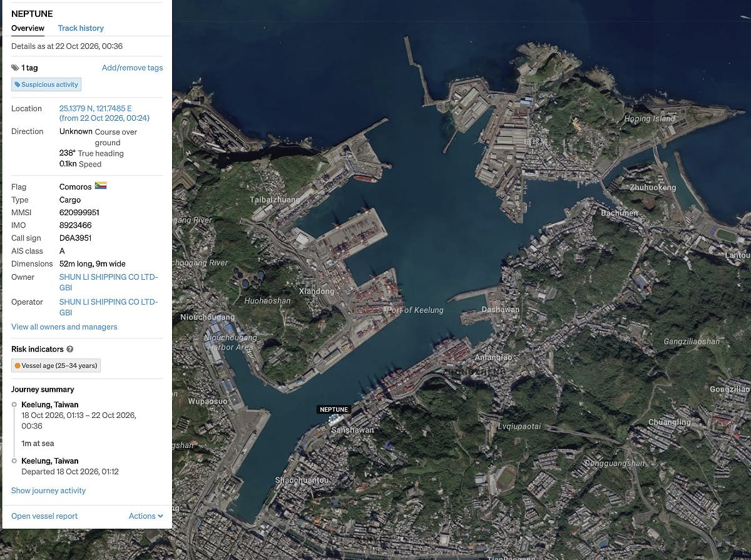This screenshot has width=751, height=560.
Task: Click the 'Details as at 22 Oct 2026' timestamp
Action: 67,46
